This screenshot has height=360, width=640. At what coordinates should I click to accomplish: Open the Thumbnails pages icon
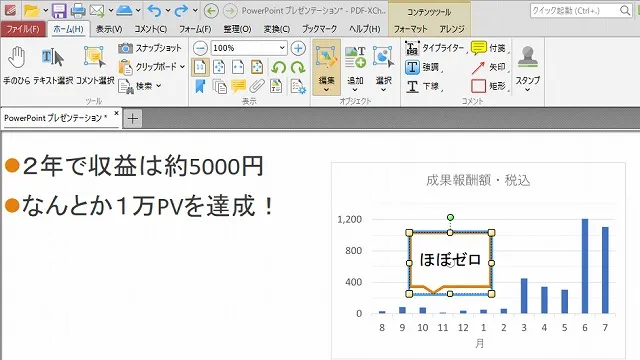click(x=220, y=86)
